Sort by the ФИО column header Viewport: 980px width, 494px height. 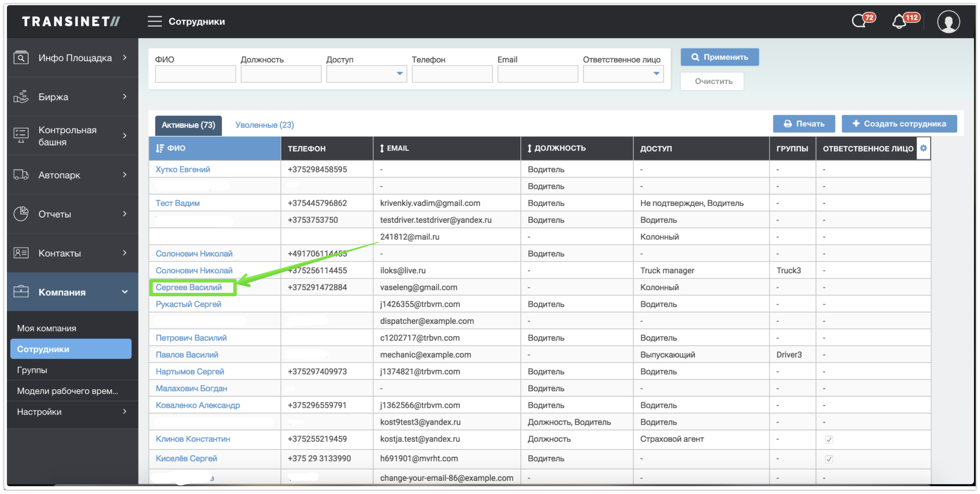(215, 148)
